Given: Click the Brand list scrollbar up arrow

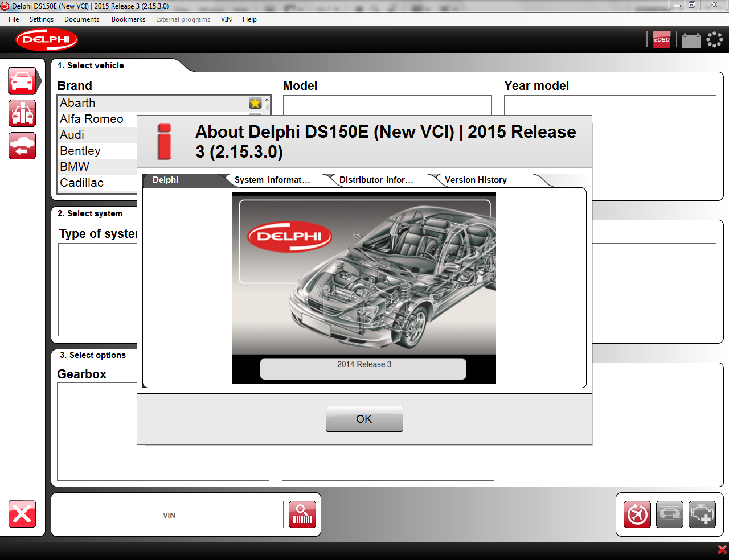Looking at the screenshot, I should (x=266, y=100).
